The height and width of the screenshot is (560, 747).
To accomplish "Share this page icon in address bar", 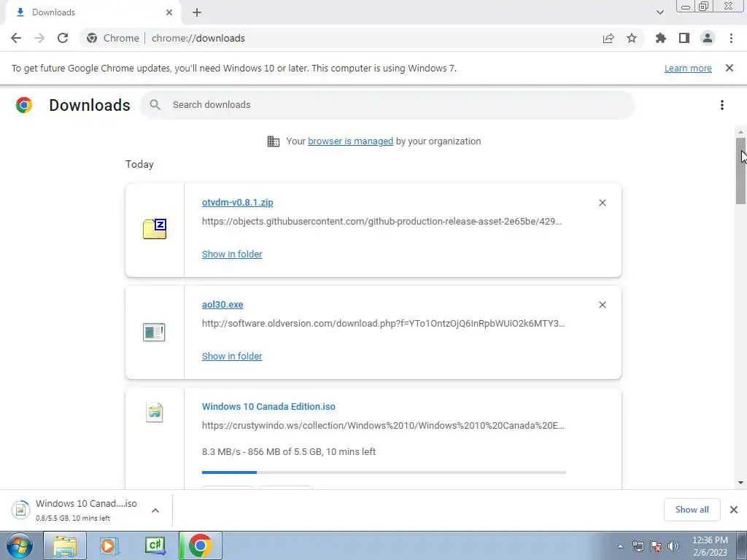I will (608, 38).
